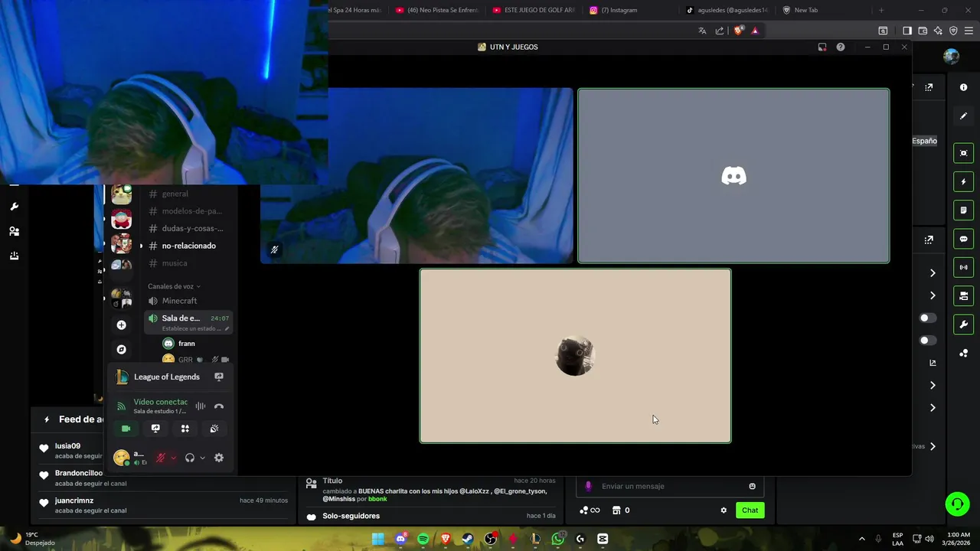Select the Discord placeholder video tile
This screenshot has width=980, height=551.
pos(733,176)
